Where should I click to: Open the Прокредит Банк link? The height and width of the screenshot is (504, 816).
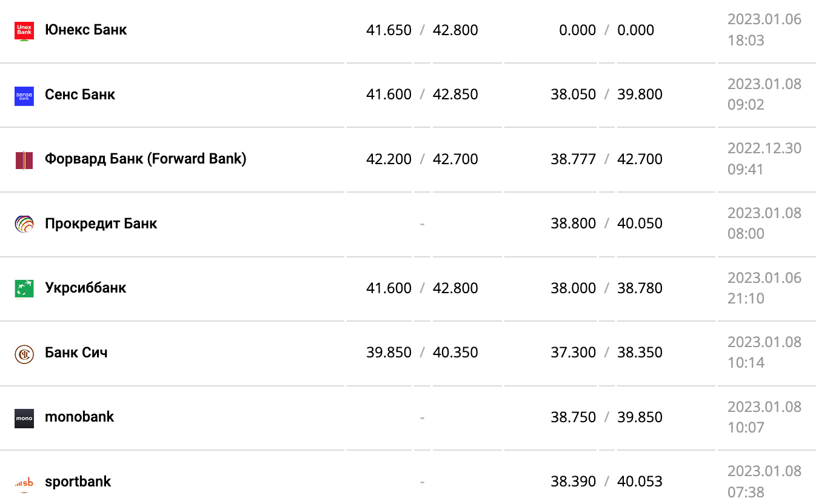101,224
